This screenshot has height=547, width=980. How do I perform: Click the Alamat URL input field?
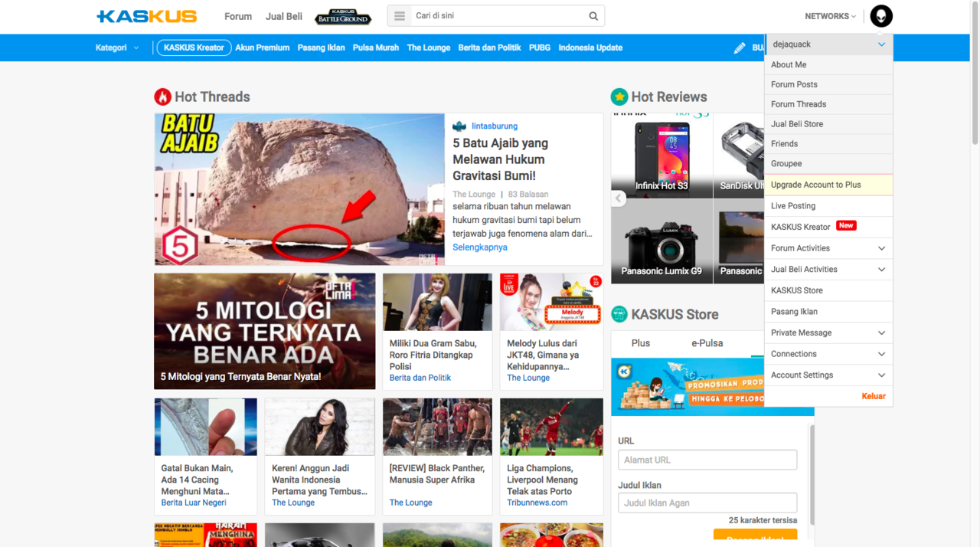pyautogui.click(x=707, y=460)
